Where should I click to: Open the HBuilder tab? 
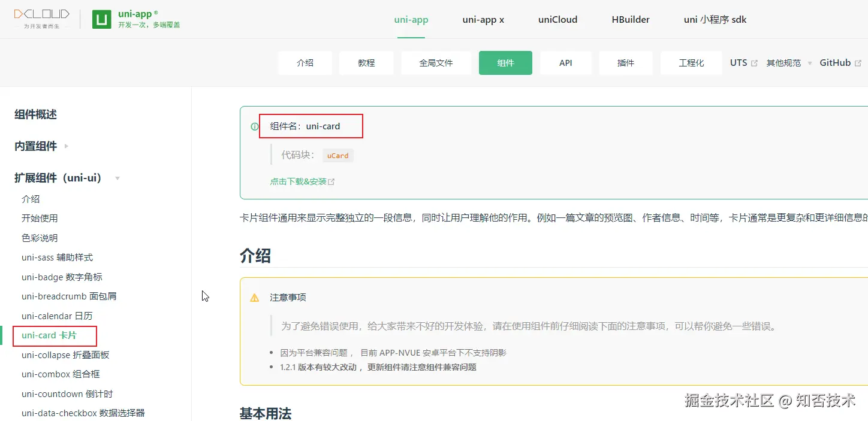[631, 19]
